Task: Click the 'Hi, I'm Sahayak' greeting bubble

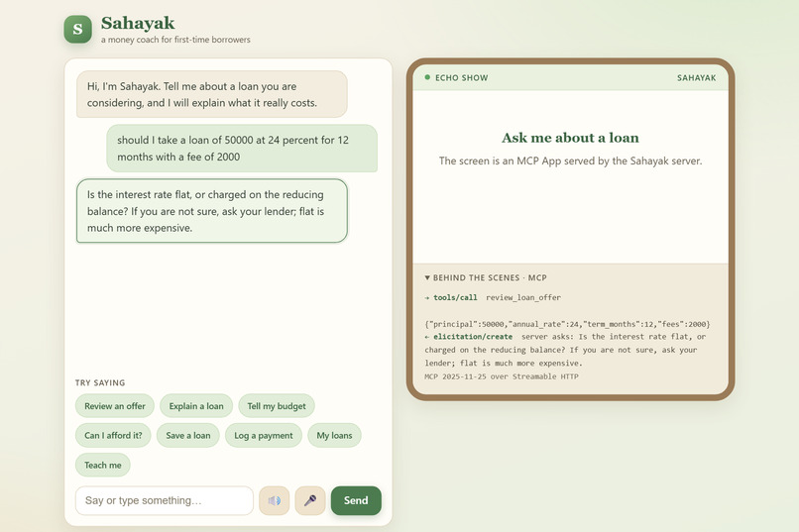Action: tap(212, 94)
